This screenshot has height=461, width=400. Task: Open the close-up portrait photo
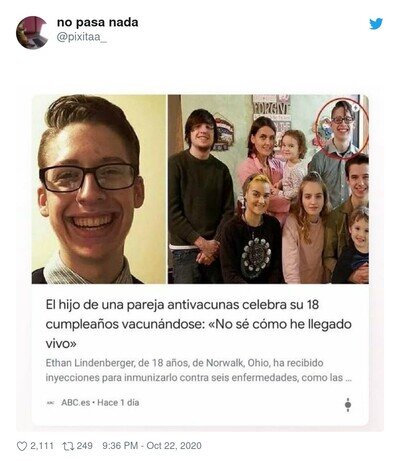click(x=99, y=189)
